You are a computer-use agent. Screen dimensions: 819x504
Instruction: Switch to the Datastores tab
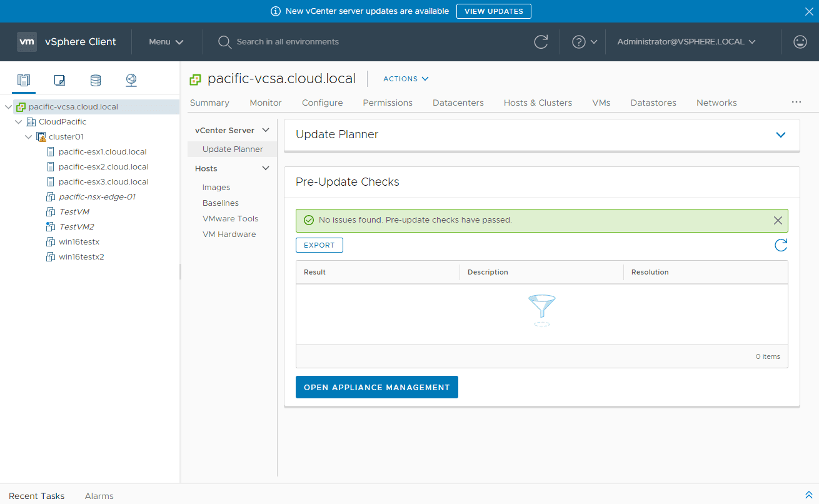pyautogui.click(x=653, y=103)
